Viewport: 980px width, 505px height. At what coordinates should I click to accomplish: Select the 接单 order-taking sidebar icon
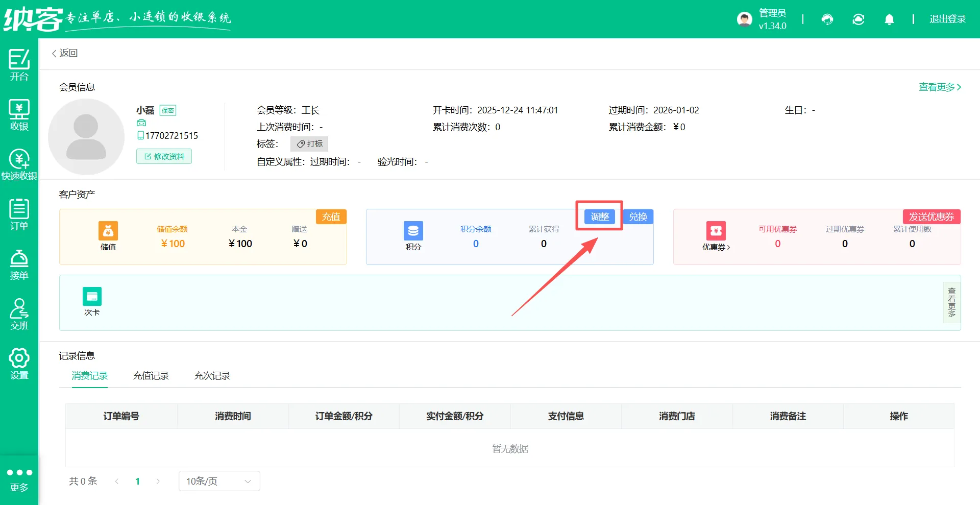[x=19, y=263]
